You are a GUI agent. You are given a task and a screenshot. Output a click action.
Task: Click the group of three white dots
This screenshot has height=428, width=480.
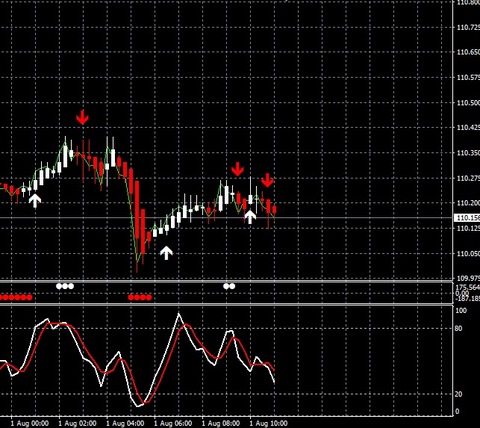pyautogui.click(x=65, y=286)
